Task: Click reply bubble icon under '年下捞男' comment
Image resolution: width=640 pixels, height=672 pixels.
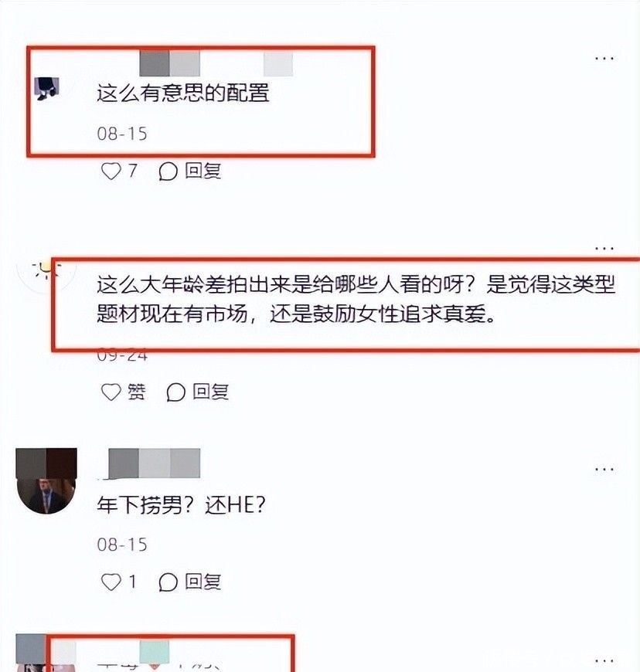Action: pyautogui.click(x=169, y=582)
